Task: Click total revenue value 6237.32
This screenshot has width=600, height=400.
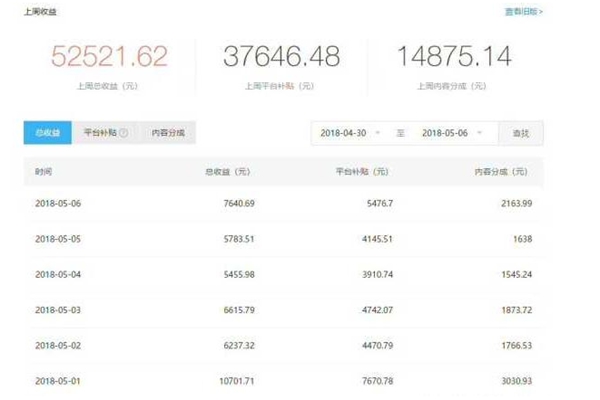Action: (239, 346)
